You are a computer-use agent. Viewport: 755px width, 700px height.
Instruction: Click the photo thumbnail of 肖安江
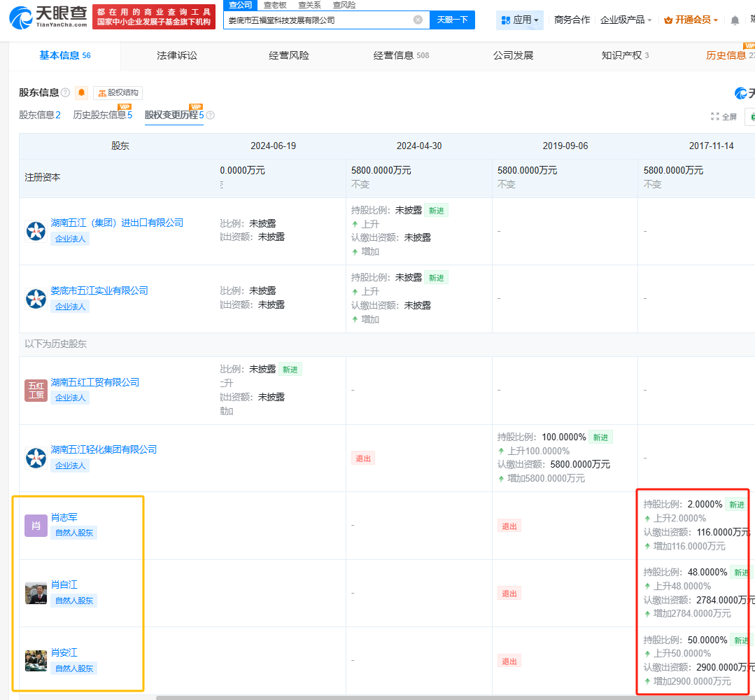pos(36,661)
